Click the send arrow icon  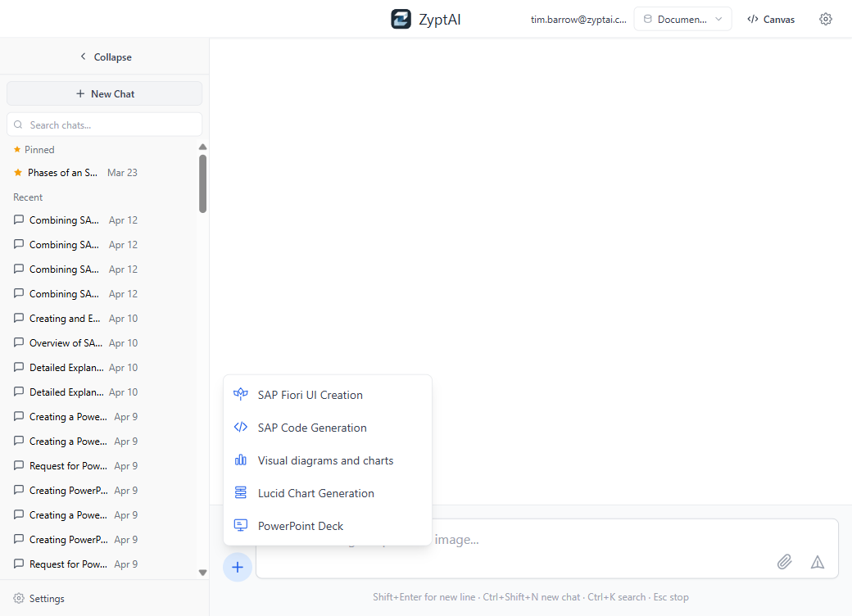[818, 562]
